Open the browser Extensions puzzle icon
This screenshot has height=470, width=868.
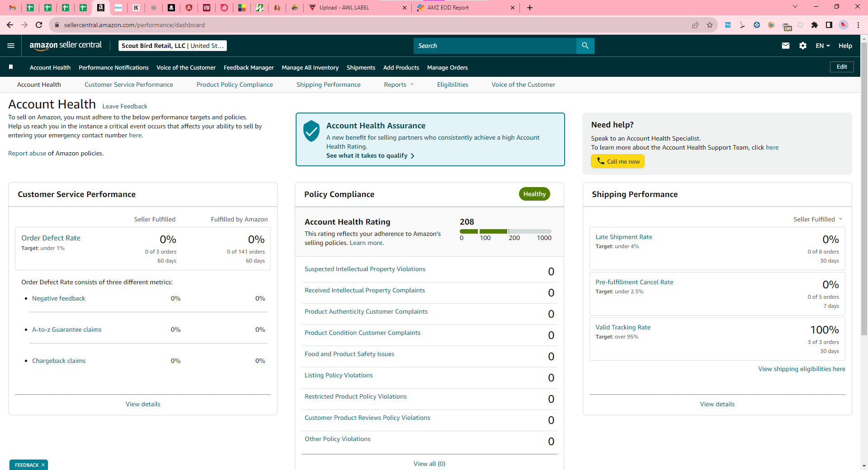pyautogui.click(x=815, y=25)
